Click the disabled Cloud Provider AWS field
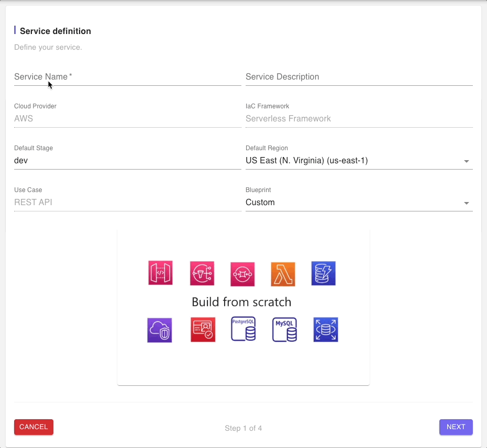 click(x=128, y=119)
